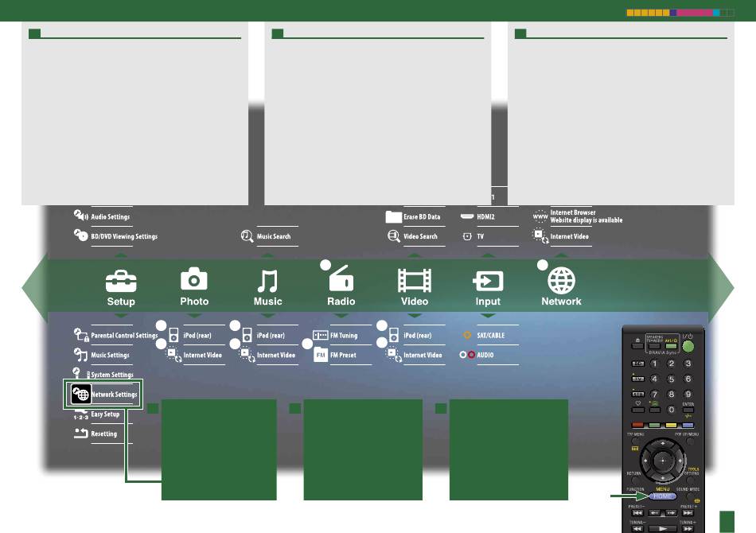Open BD/DVD Viewing Settings
756x533 pixels.
(x=115, y=236)
